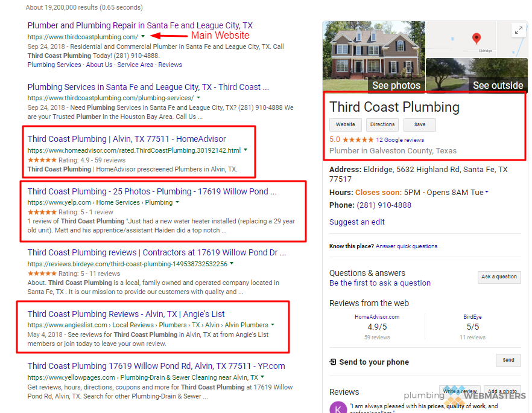Open dropdown arrow beside plumbing-services URL
Image resolution: width=532 pixels, height=413 pixels.
(198, 97)
